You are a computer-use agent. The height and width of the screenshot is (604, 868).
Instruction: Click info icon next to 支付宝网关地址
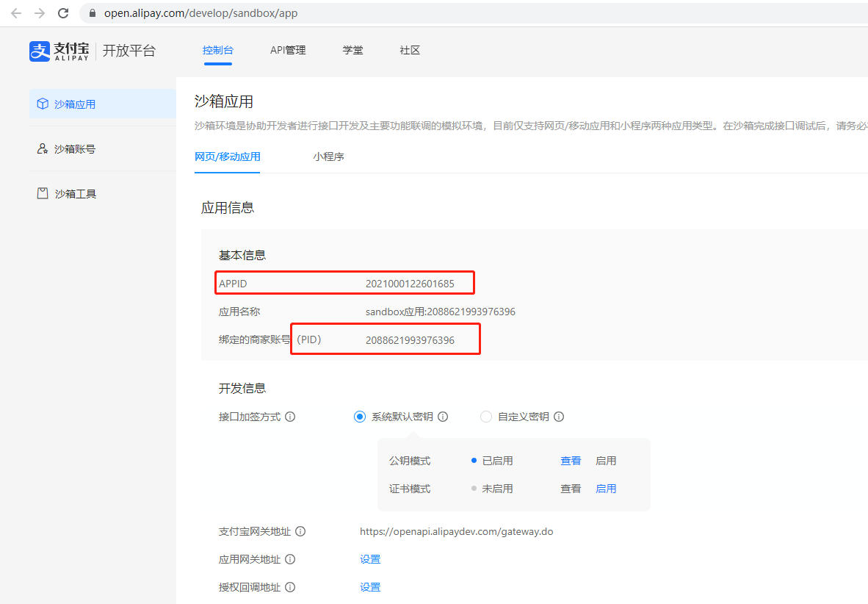pyautogui.click(x=300, y=531)
